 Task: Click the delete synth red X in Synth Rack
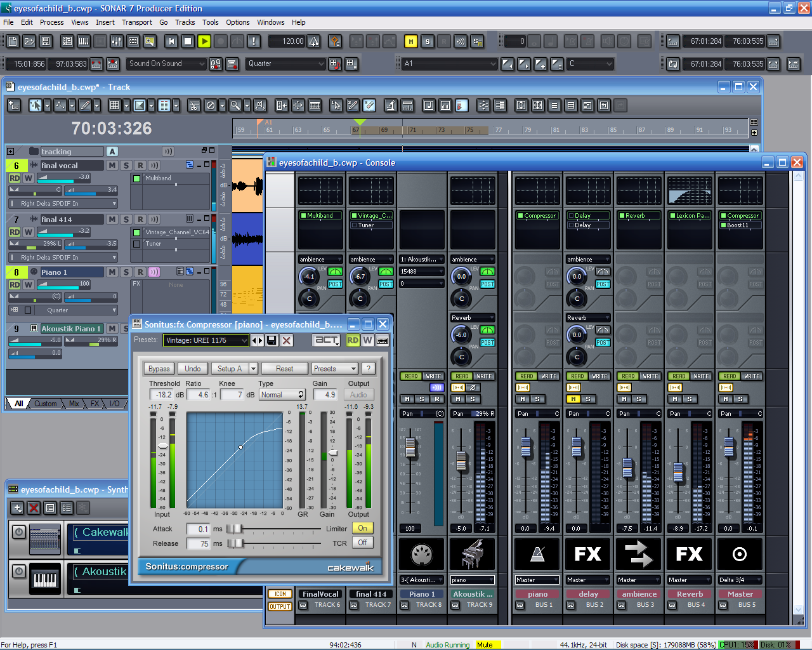point(34,508)
